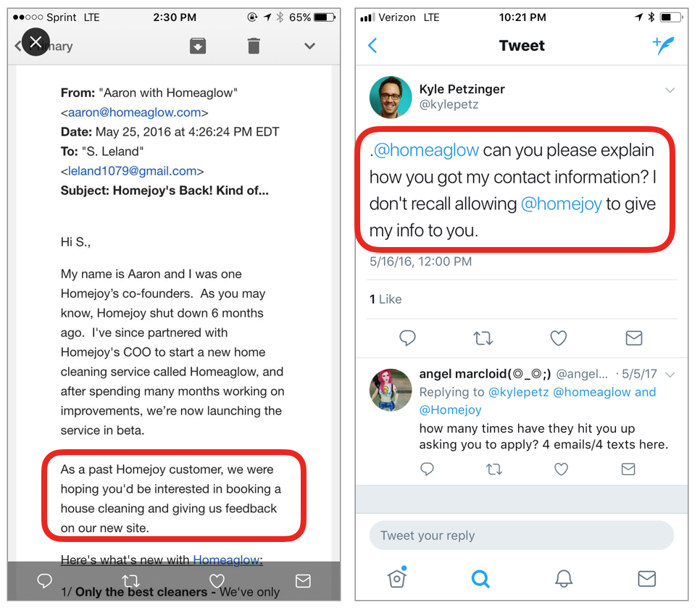700x613 pixels.
Task: Close overlay with the black X button
Action: [x=36, y=42]
